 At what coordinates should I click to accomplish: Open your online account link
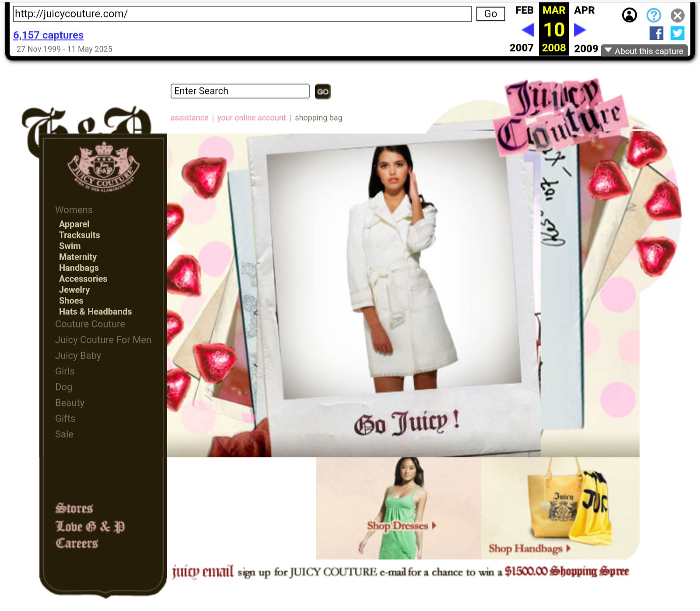coord(252,118)
